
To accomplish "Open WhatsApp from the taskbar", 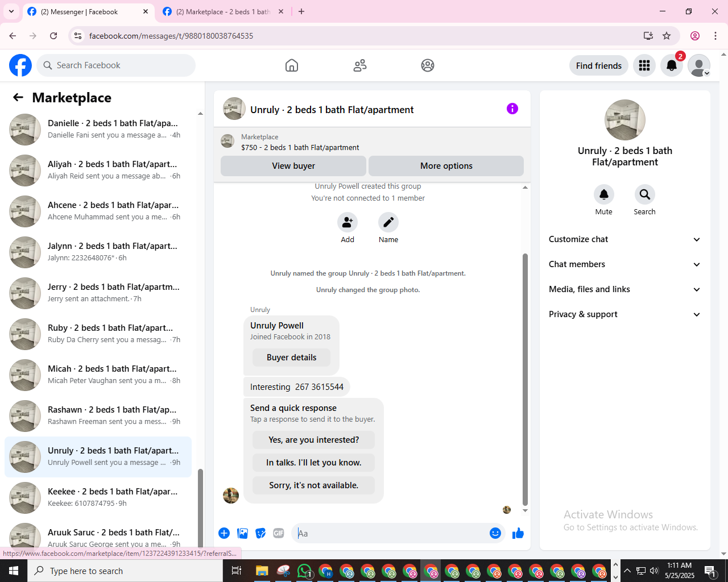I will [x=305, y=571].
